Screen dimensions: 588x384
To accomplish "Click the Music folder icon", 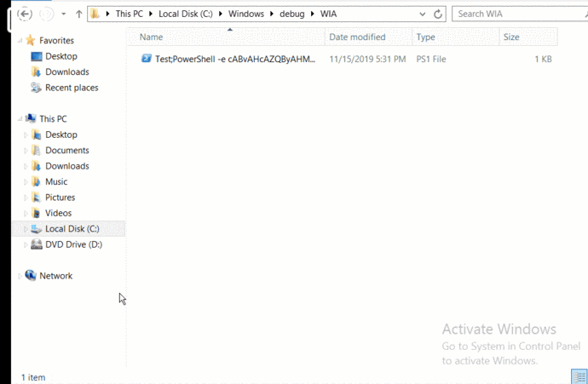I will click(x=36, y=181).
